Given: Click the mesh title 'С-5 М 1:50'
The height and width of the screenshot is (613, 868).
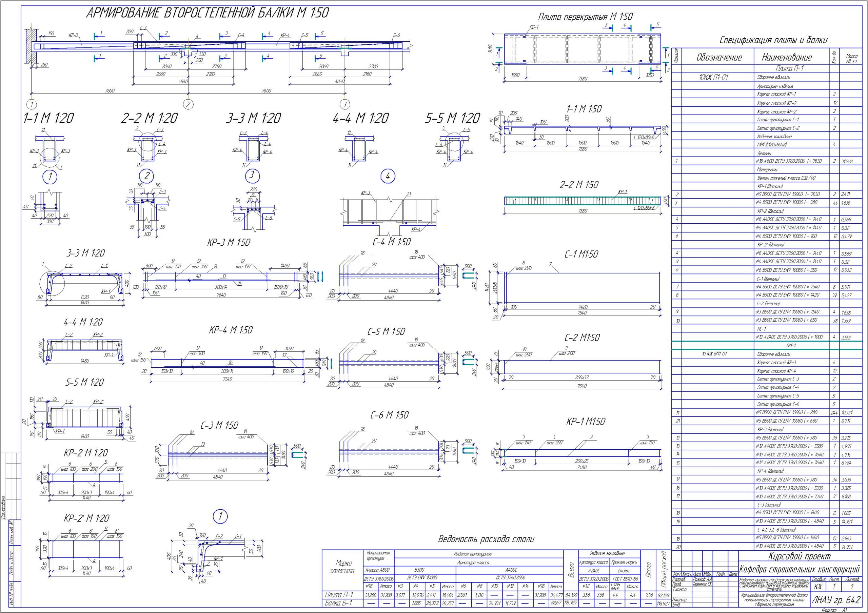Looking at the screenshot, I should pyautogui.click(x=387, y=331).
